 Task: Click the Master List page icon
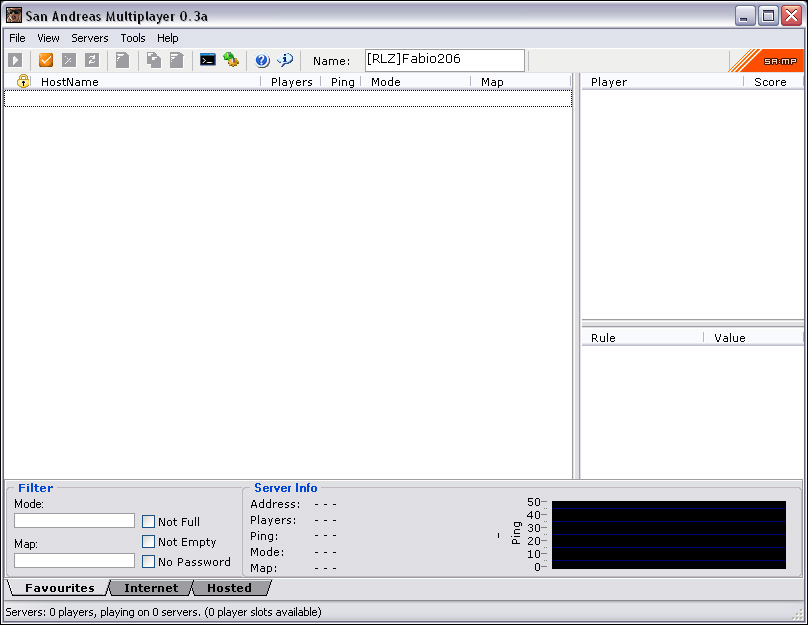[122, 60]
